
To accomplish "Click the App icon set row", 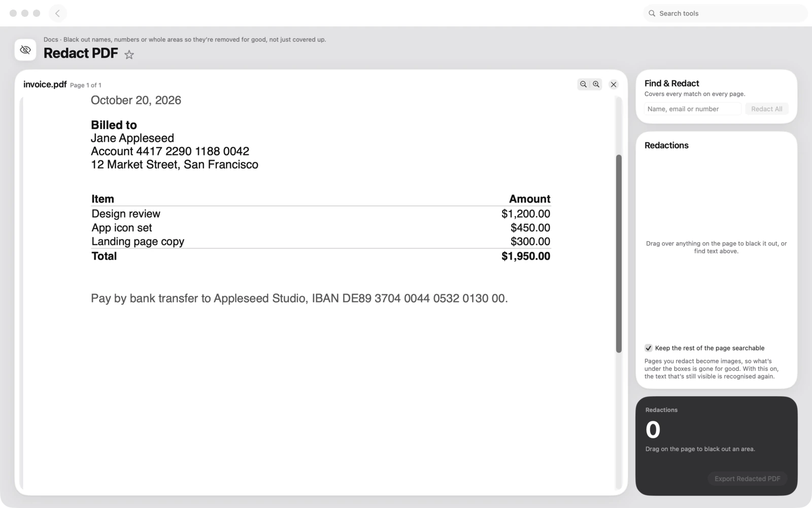I will [x=321, y=228].
